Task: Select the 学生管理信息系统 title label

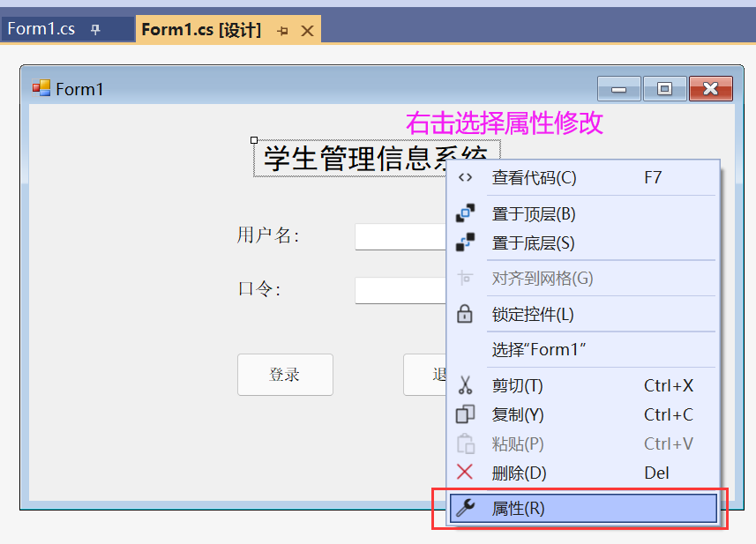Action: point(353,159)
